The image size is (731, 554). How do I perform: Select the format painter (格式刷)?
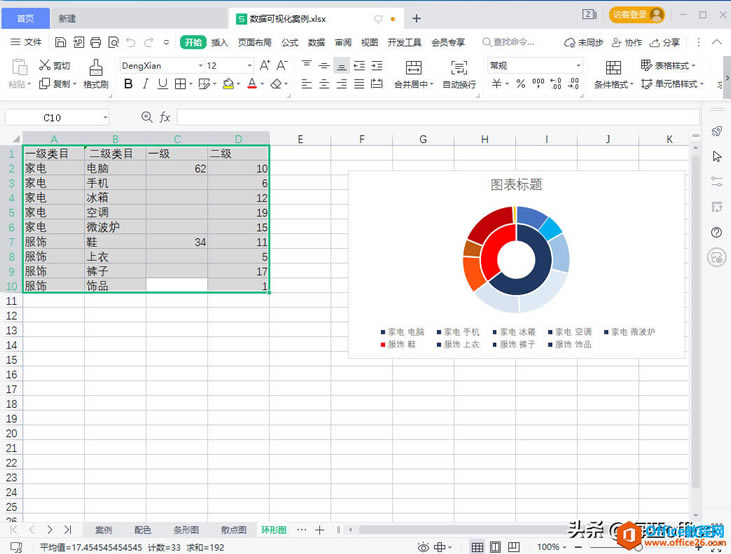(96, 73)
